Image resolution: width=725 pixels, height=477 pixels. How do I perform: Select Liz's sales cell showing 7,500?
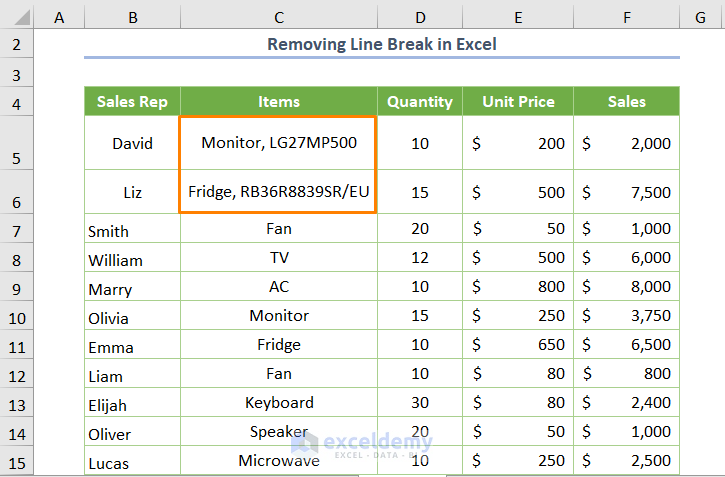(626, 193)
